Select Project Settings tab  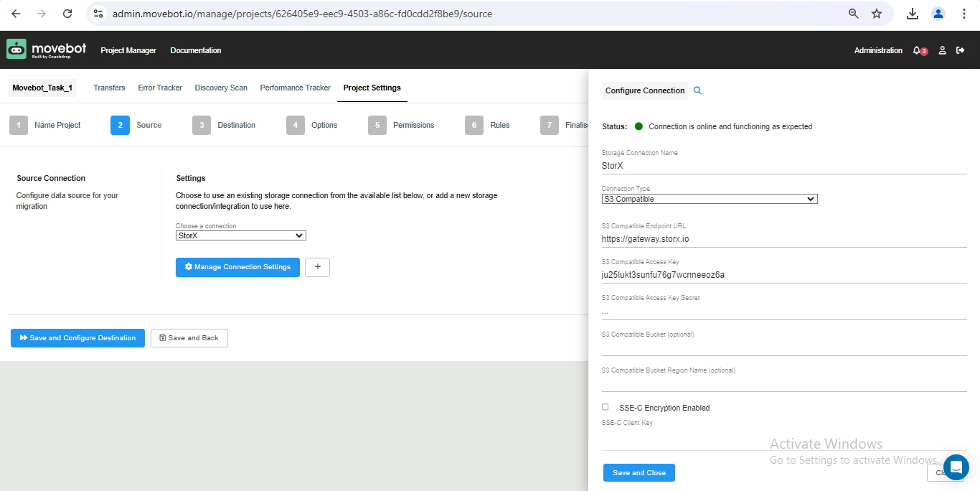[x=372, y=88]
